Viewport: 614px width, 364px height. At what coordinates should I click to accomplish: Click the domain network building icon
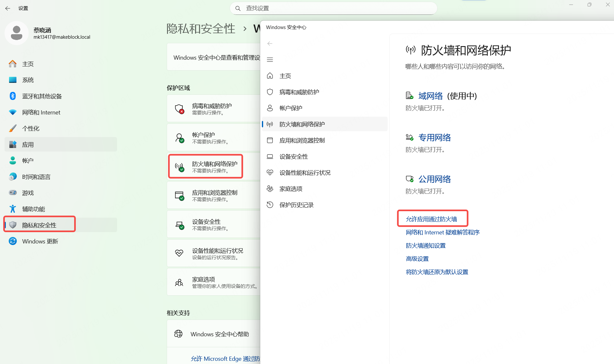(409, 96)
